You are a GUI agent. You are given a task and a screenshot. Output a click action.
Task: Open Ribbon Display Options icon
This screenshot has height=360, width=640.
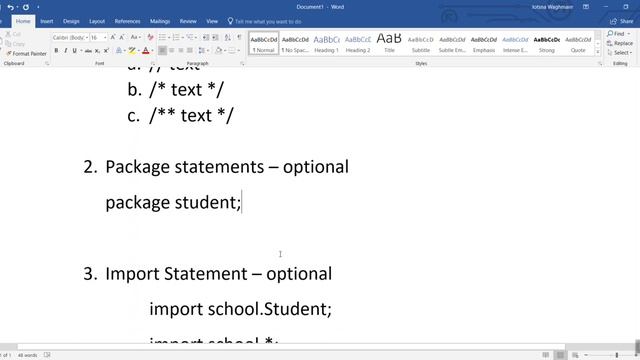586,7
